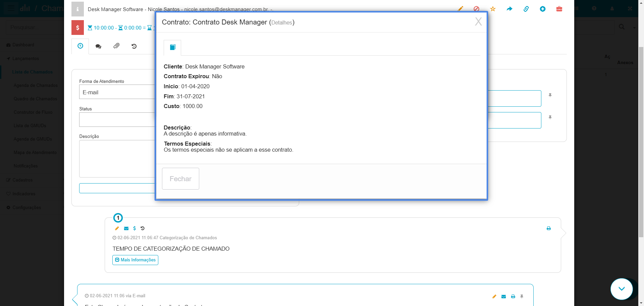Screen dimensions: 644x306
Task: Open Agenda de GMUDs in sidebar
Action: pos(33,139)
